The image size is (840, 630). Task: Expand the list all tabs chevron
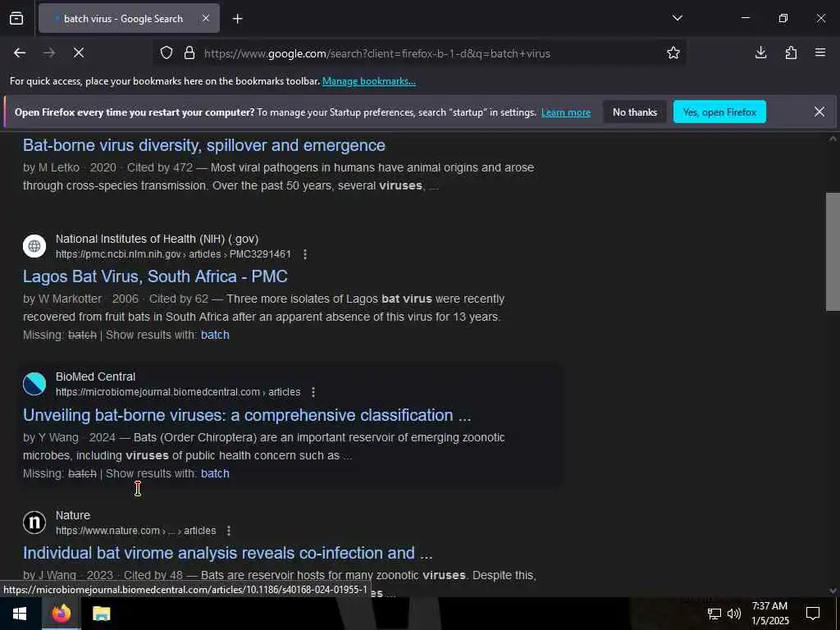pyautogui.click(x=677, y=18)
